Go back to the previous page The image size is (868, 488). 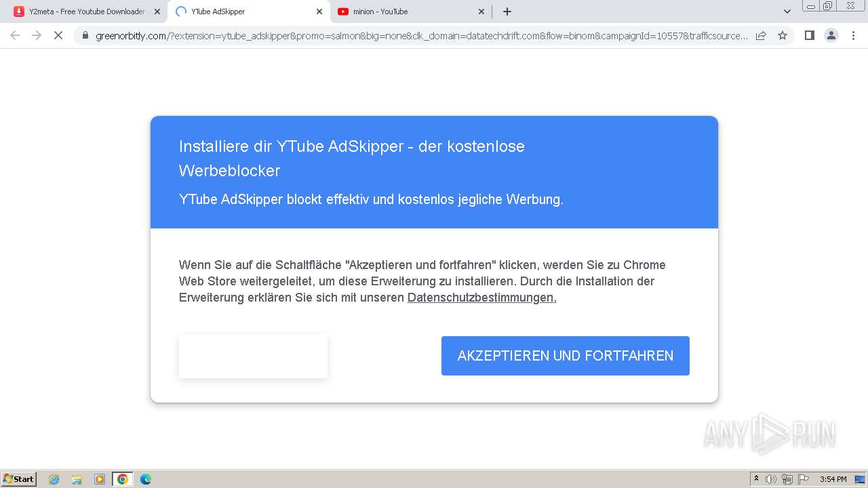[x=15, y=35]
